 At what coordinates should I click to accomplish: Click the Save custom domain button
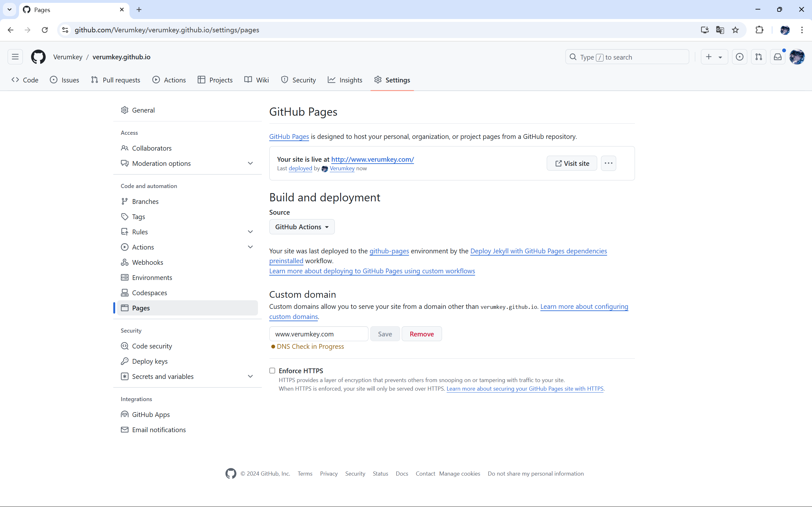[x=385, y=334]
